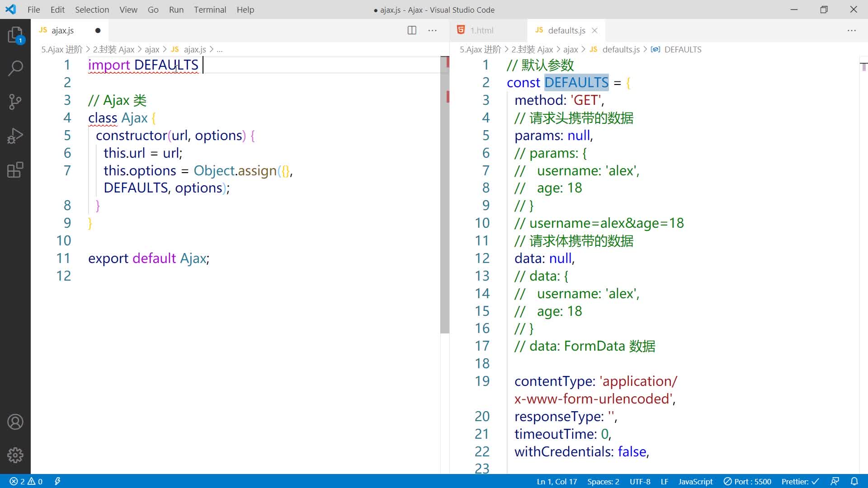Open the Extensions view
Screen dimensions: 868x488
(x=15, y=170)
